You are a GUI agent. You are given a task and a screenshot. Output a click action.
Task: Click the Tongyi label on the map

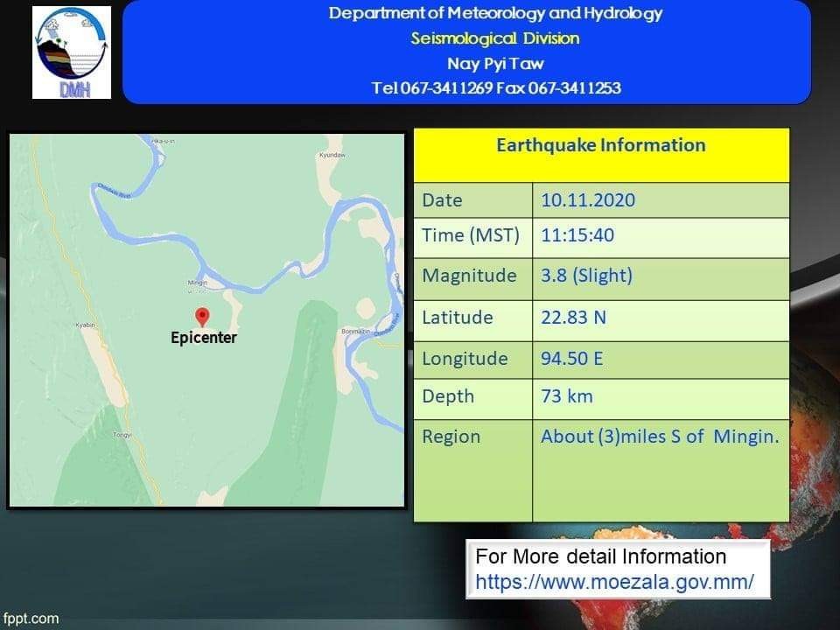tap(122, 435)
